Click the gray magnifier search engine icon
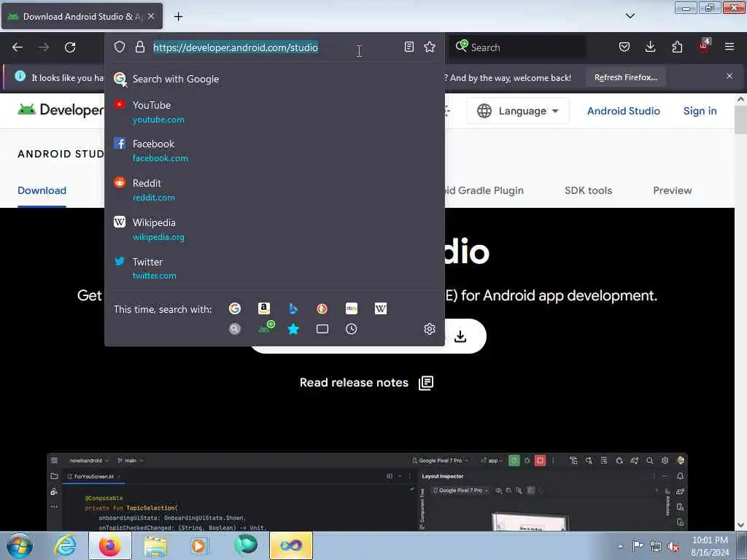 pos(234,329)
